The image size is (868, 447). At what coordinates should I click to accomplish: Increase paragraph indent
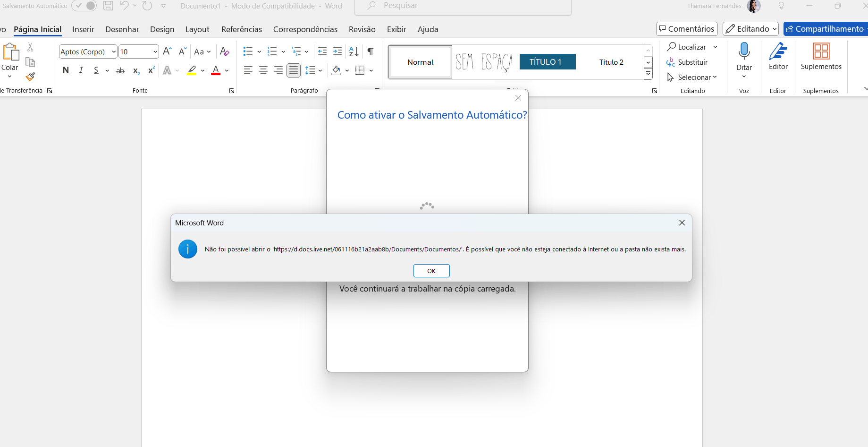tap(337, 51)
